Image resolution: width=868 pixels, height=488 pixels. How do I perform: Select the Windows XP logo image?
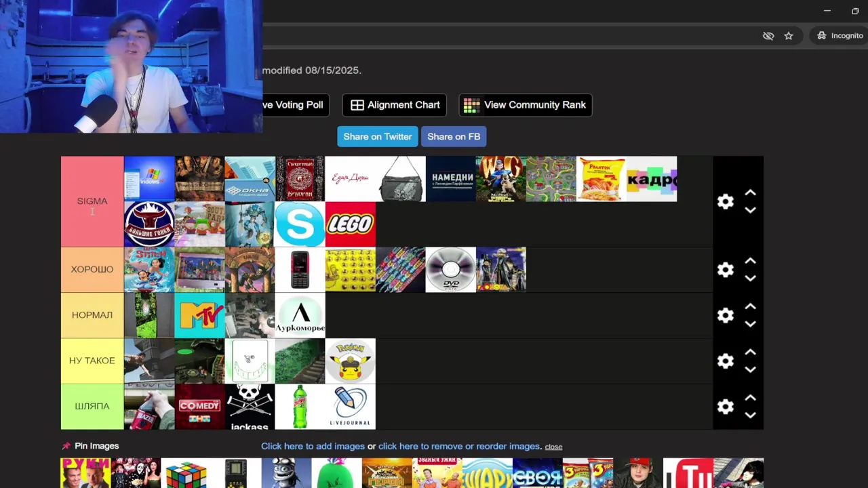pos(149,179)
